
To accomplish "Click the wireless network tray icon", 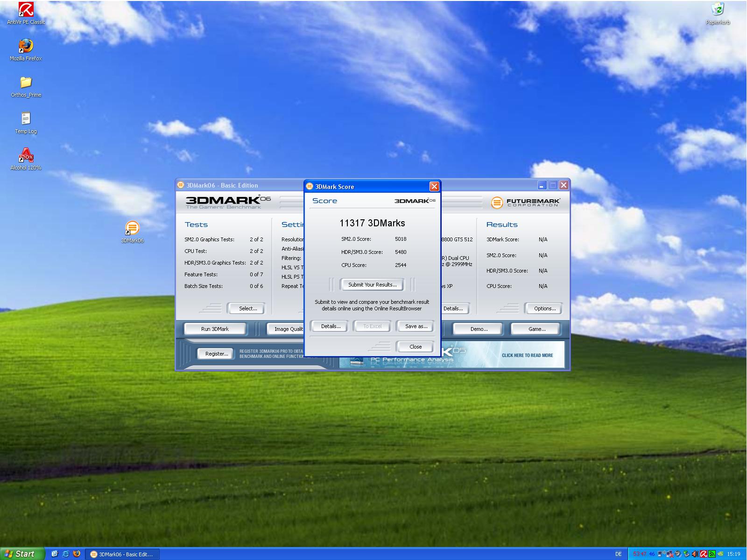I will click(662, 554).
